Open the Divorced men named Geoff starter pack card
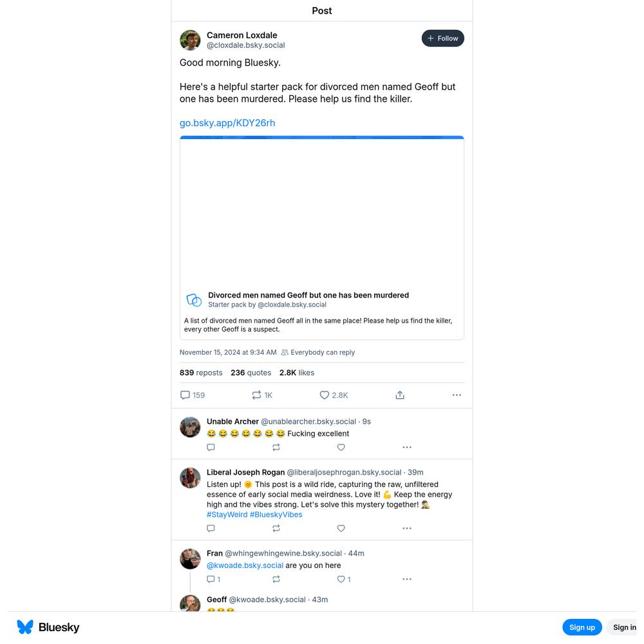Image resolution: width=644 pixels, height=644 pixels. (x=322, y=238)
